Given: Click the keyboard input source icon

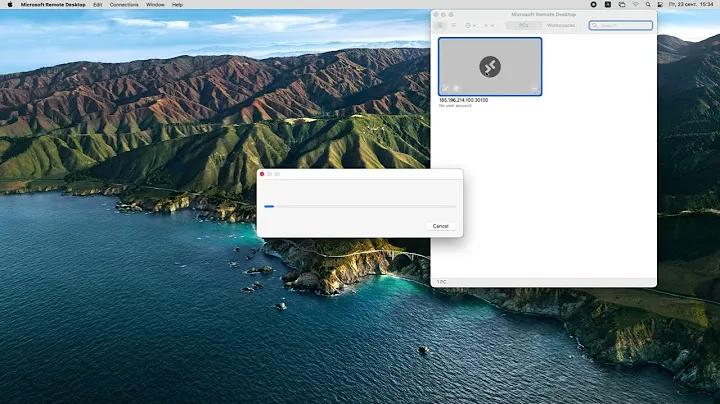Looking at the screenshot, I should point(607,4).
